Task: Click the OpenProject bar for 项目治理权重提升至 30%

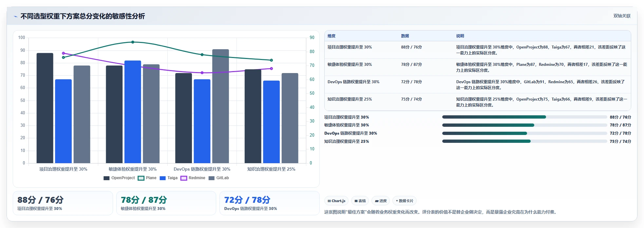Action: (45, 108)
